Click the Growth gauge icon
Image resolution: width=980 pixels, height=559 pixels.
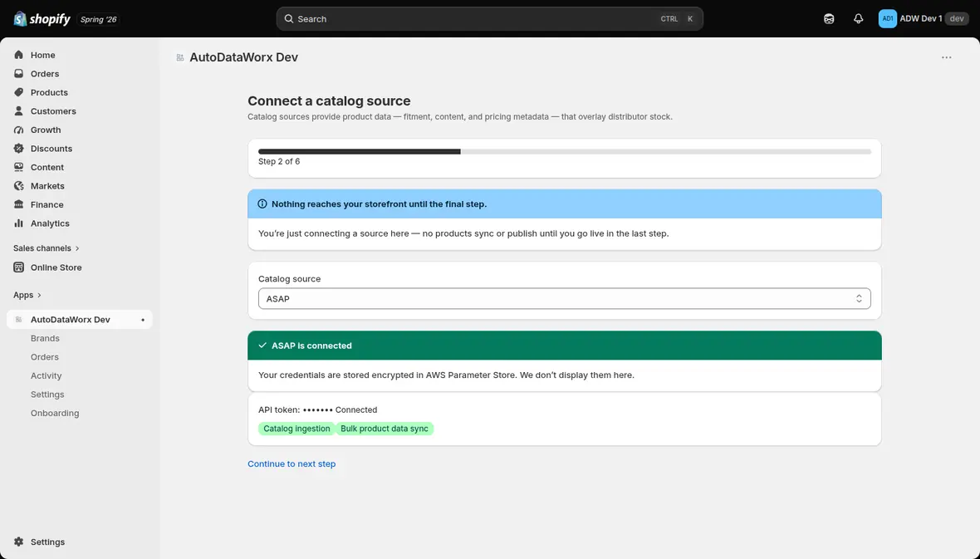click(x=19, y=130)
